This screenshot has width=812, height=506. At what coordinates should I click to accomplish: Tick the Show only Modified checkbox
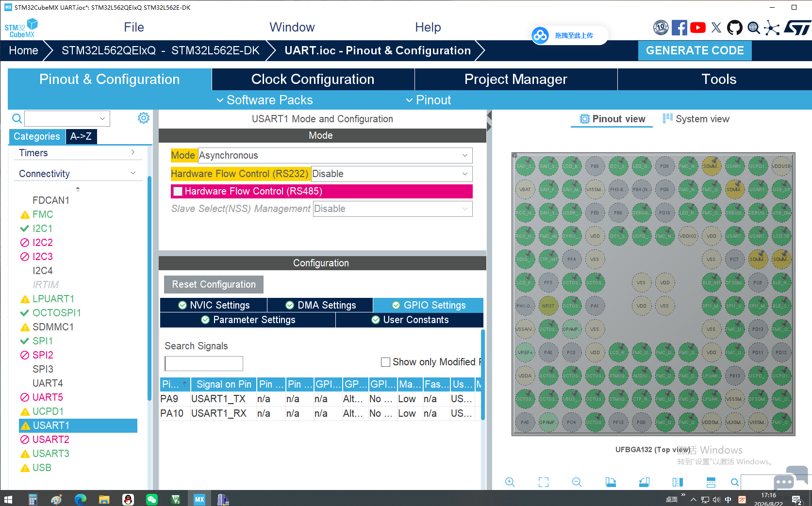(386, 362)
